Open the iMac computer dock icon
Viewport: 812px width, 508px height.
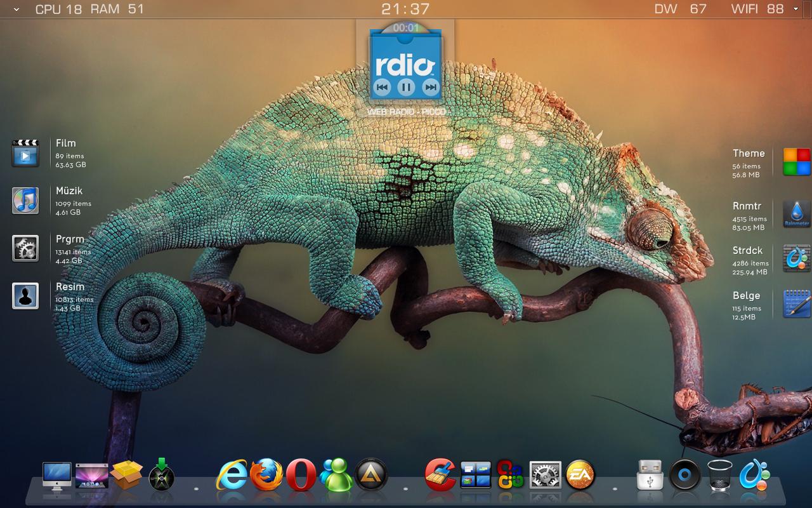[57, 477]
